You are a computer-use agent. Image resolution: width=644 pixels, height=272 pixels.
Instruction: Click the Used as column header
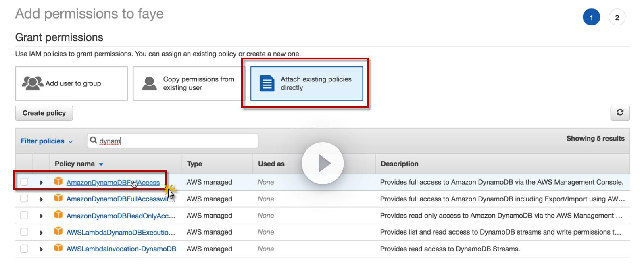(x=271, y=164)
